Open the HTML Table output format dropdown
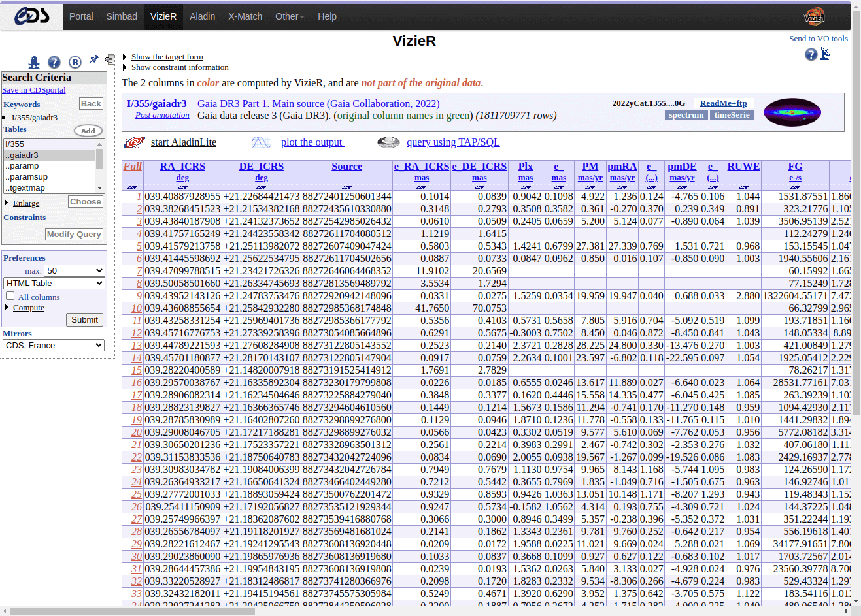This screenshot has height=616, width=861. tap(54, 283)
